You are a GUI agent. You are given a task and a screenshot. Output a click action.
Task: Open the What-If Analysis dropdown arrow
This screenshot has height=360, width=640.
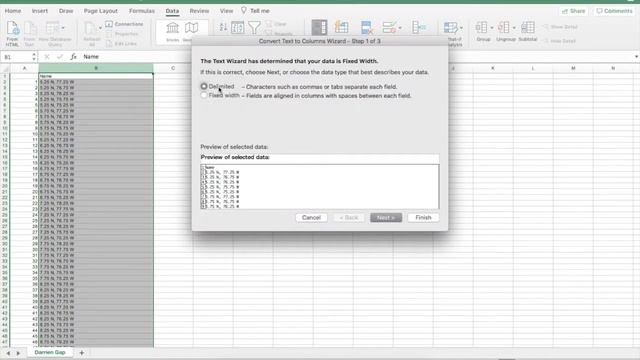[461, 28]
